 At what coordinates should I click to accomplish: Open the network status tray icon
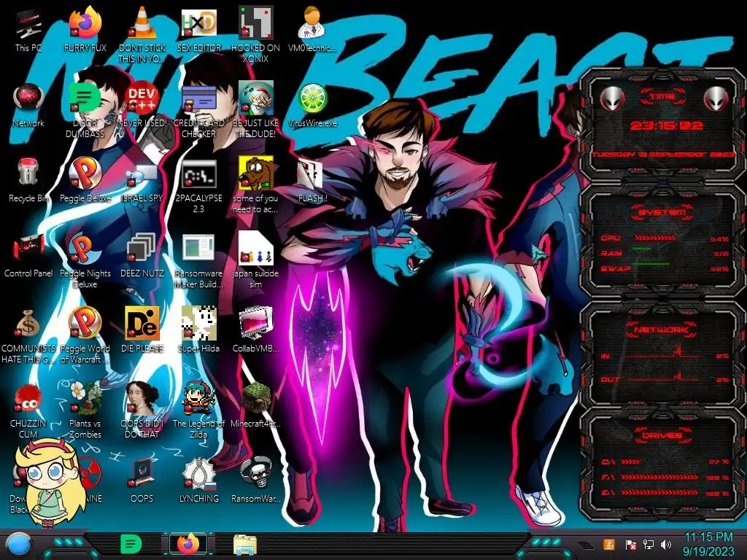649,544
